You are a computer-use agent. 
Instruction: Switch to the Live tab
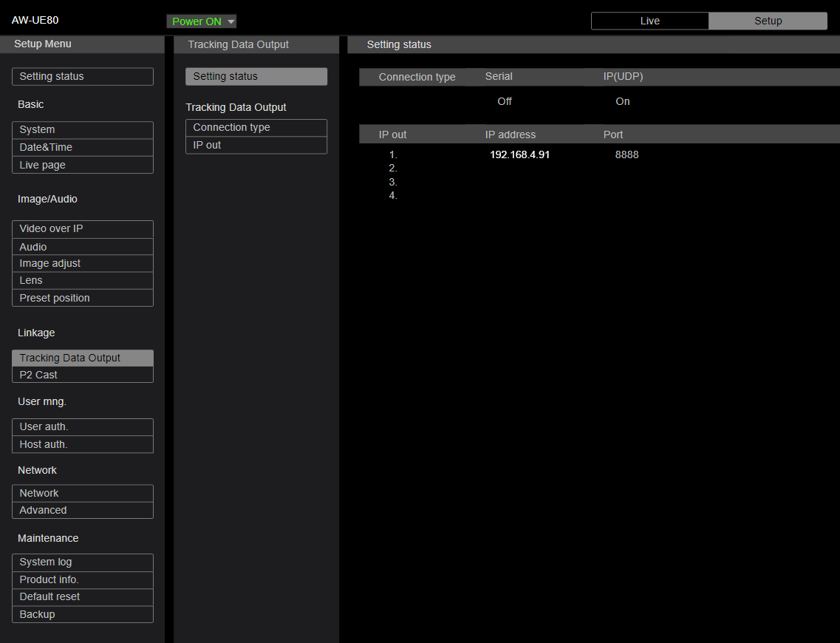pos(650,21)
